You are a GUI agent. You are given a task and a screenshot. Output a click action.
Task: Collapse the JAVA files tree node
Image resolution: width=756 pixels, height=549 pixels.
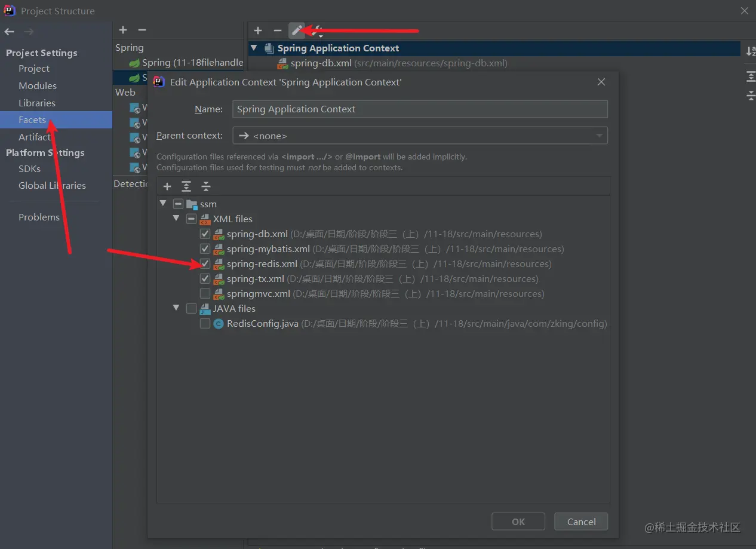point(176,309)
